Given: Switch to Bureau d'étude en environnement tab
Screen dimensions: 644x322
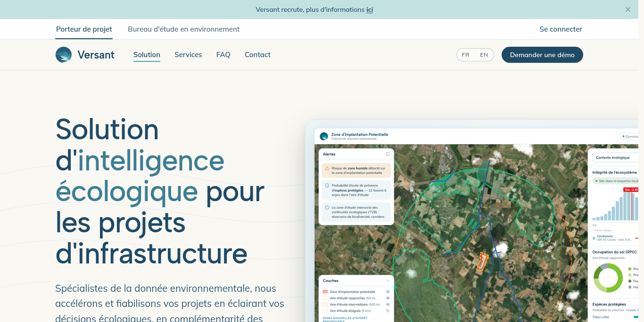Looking at the screenshot, I should [x=184, y=29].
